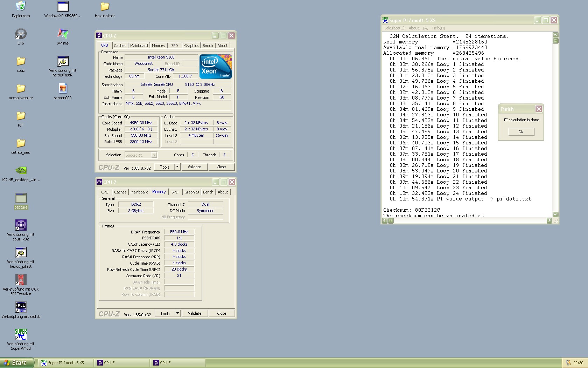The image size is (588, 368).
Task: Click the upper CPU-Z window title icon
Action: 99,35
